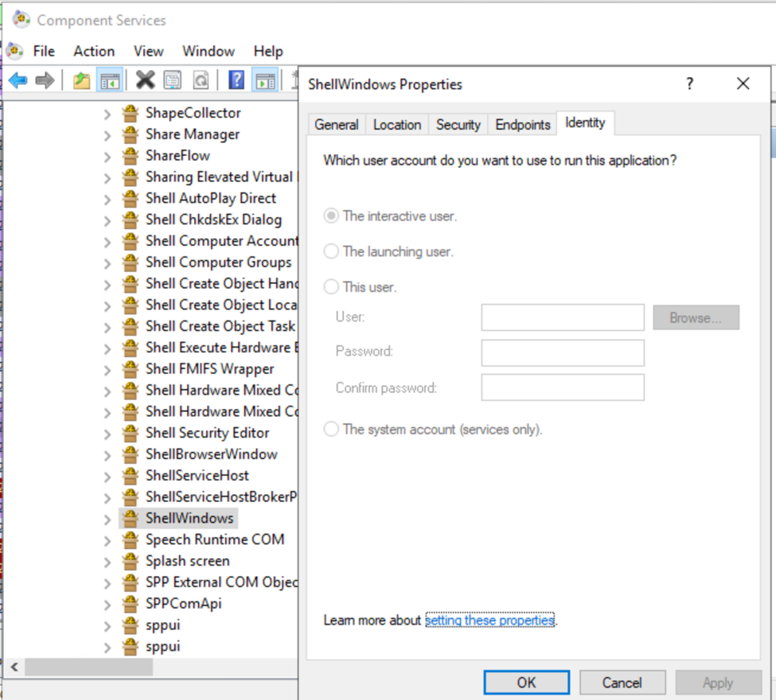This screenshot has width=776, height=700.
Task: Click the Refresh toolbar icon
Action: click(201, 80)
